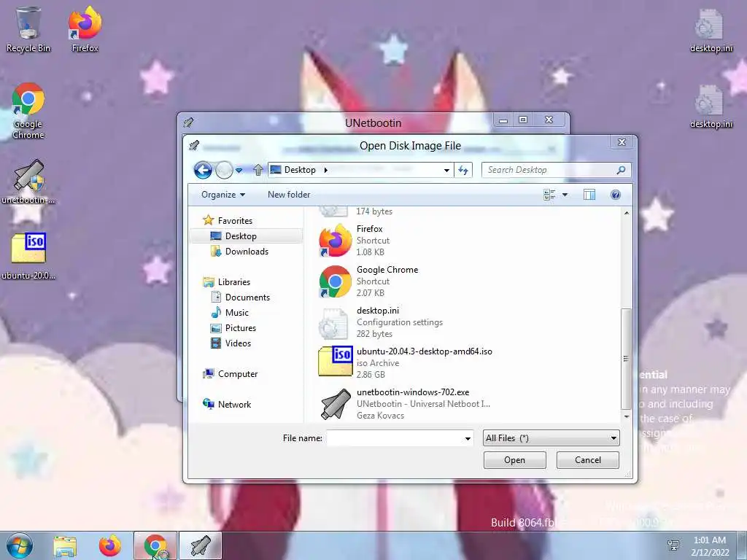Select Google Chrome desktop shortcut
The width and height of the screenshot is (747, 560).
(x=28, y=111)
